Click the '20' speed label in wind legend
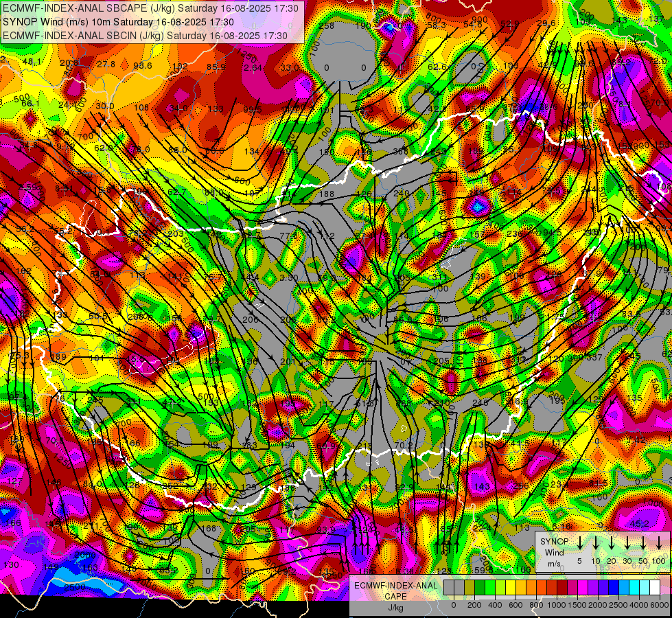 tap(612, 561)
